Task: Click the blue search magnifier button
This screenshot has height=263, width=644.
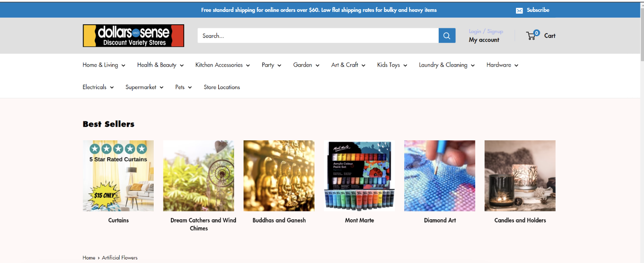Action: click(x=447, y=36)
